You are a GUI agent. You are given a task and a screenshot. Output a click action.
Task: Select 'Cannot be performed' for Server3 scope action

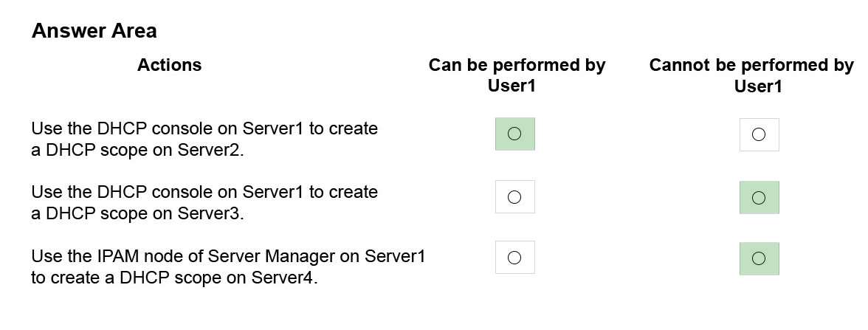759,197
